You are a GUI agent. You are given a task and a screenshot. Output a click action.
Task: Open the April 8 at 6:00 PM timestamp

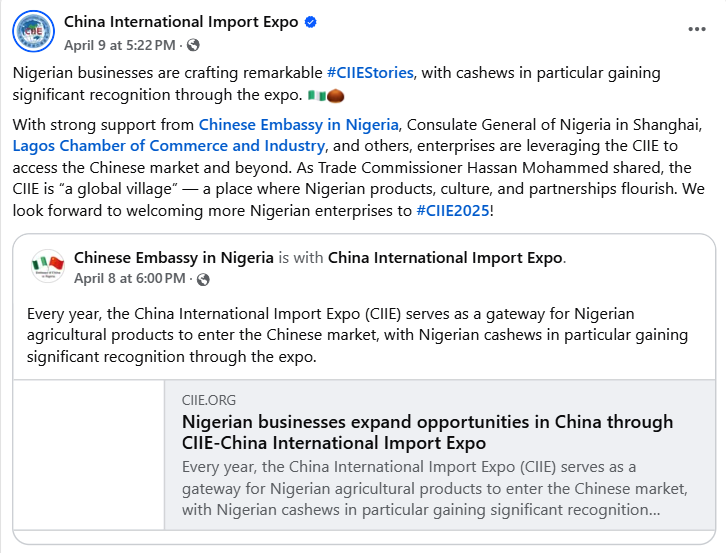tap(130, 278)
